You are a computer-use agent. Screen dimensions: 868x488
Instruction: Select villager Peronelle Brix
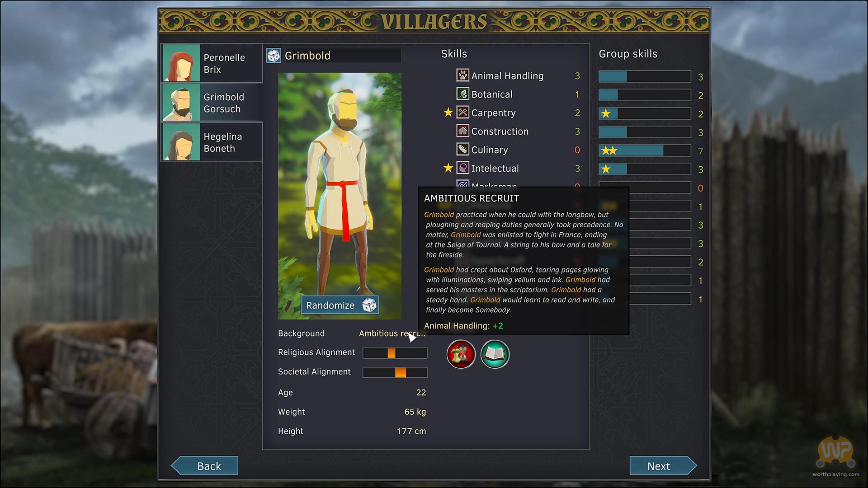[x=212, y=63]
